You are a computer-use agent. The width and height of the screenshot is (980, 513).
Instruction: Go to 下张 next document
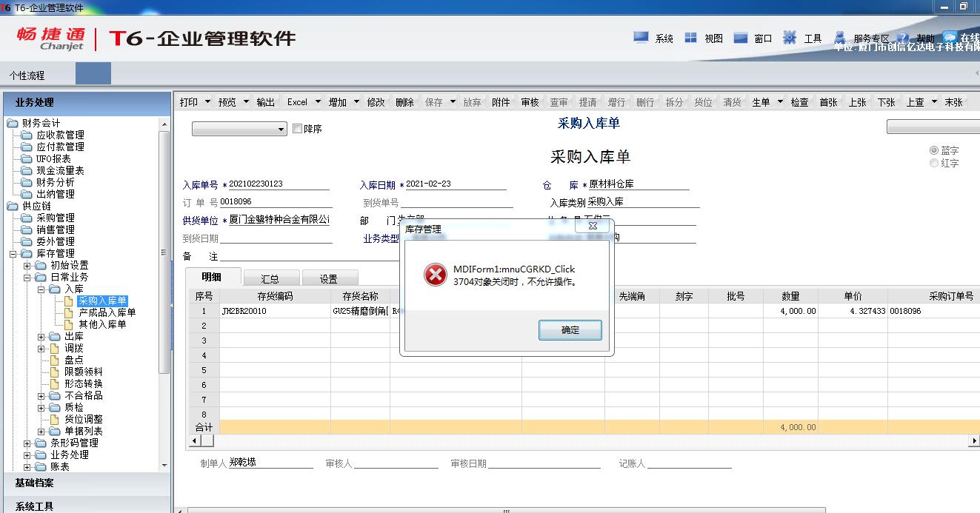pos(886,102)
